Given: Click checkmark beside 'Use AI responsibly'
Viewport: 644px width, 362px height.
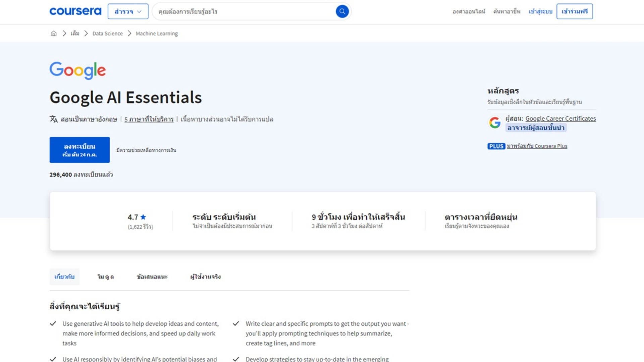Looking at the screenshot, I should pos(53,359).
